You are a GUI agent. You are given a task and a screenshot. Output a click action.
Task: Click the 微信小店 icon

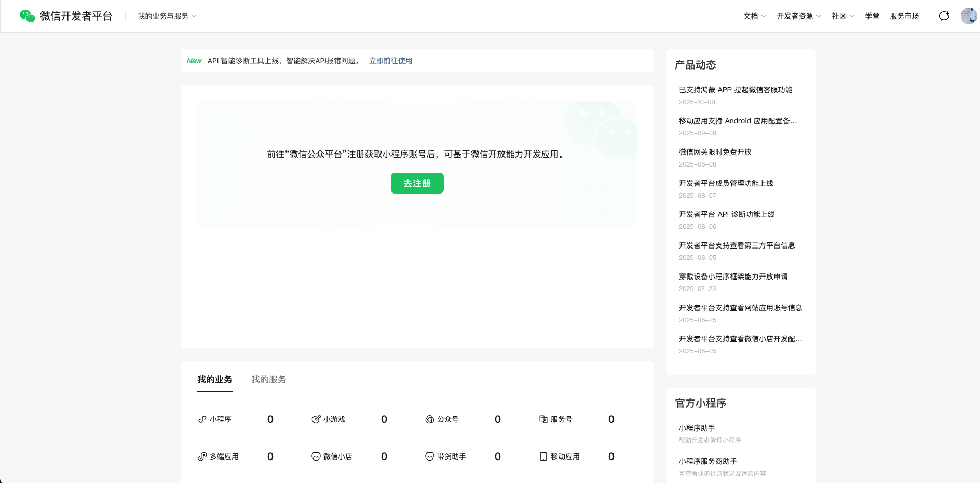point(316,457)
